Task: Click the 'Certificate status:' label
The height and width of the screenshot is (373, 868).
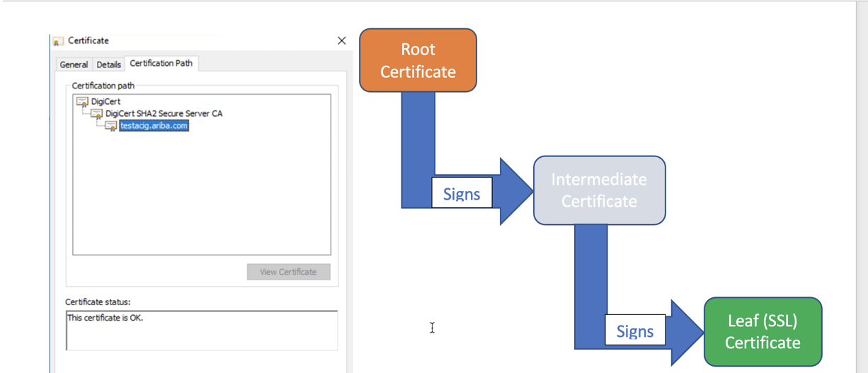Action: pyautogui.click(x=98, y=302)
